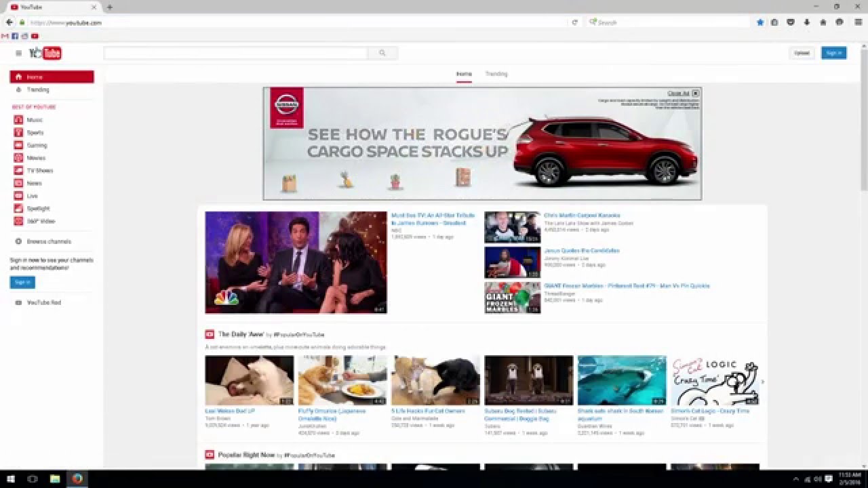Switch to the Home tab above the ad
This screenshot has width=868, height=488.
tap(464, 74)
